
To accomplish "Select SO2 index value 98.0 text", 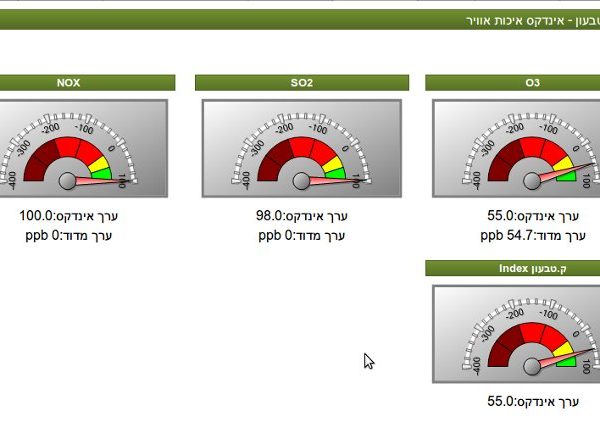I will coord(302,216).
